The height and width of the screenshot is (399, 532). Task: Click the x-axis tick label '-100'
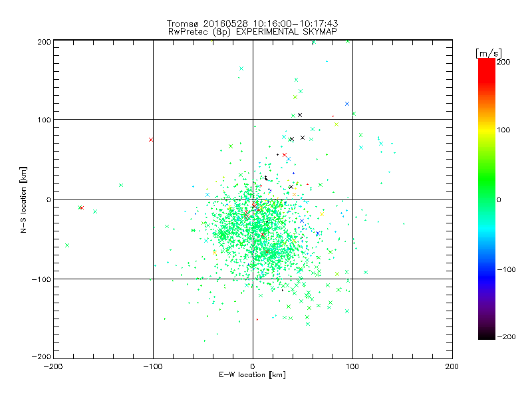coord(153,366)
